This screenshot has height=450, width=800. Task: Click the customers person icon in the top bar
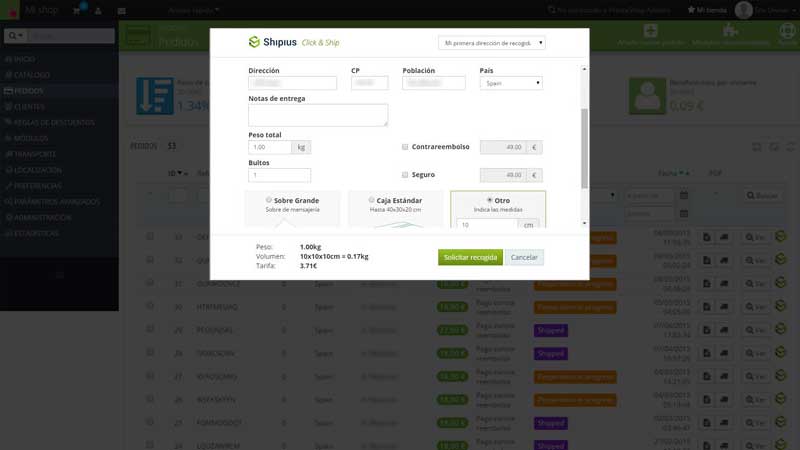pyautogui.click(x=98, y=10)
